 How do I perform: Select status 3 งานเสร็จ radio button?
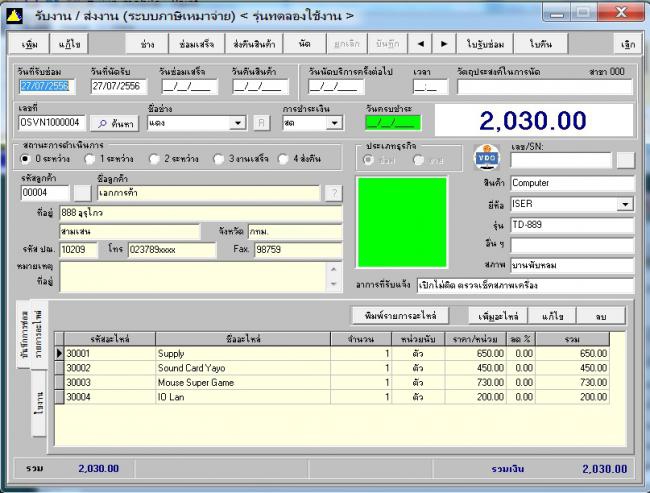click(219, 158)
